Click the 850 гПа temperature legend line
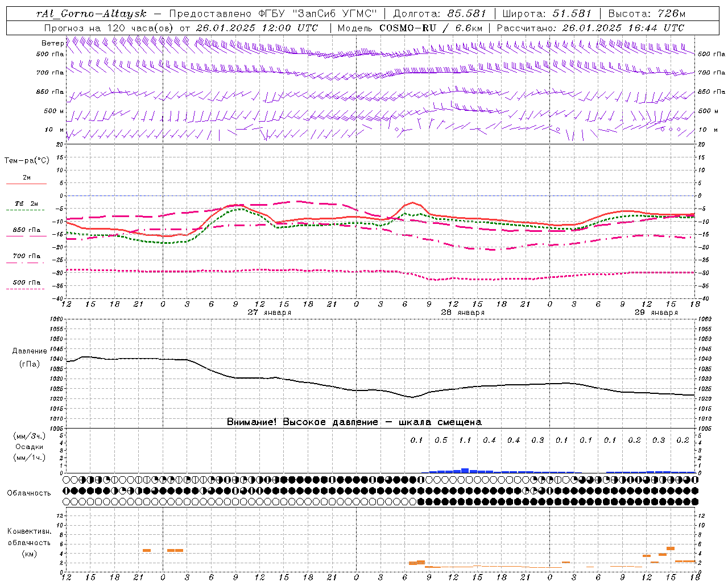Image resolution: width=728 pixels, height=582 pixels. [26, 236]
